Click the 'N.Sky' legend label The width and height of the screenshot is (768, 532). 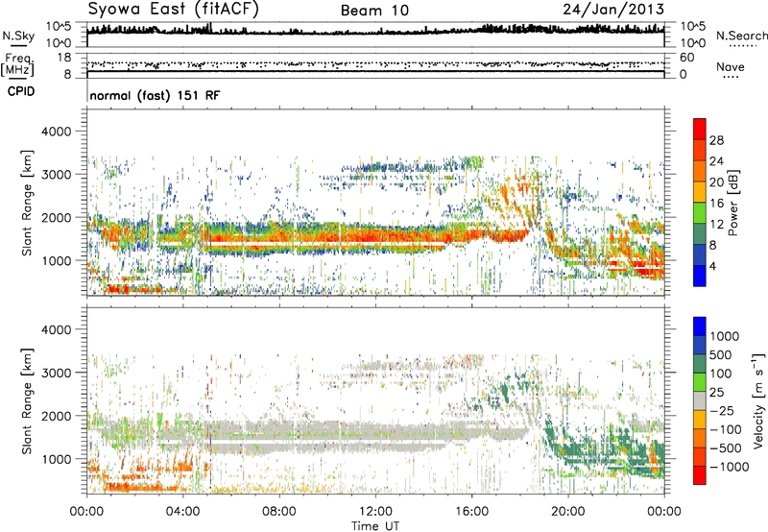[18, 36]
